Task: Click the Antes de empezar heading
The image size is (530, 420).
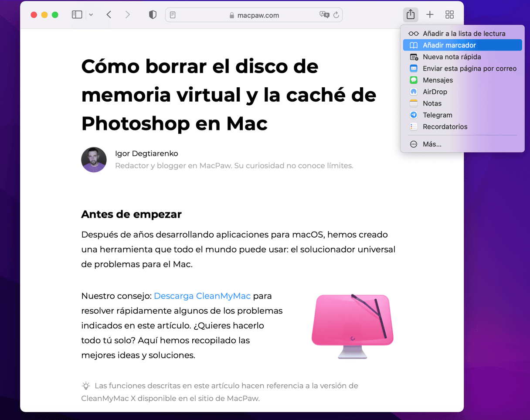Action: pyautogui.click(x=131, y=215)
